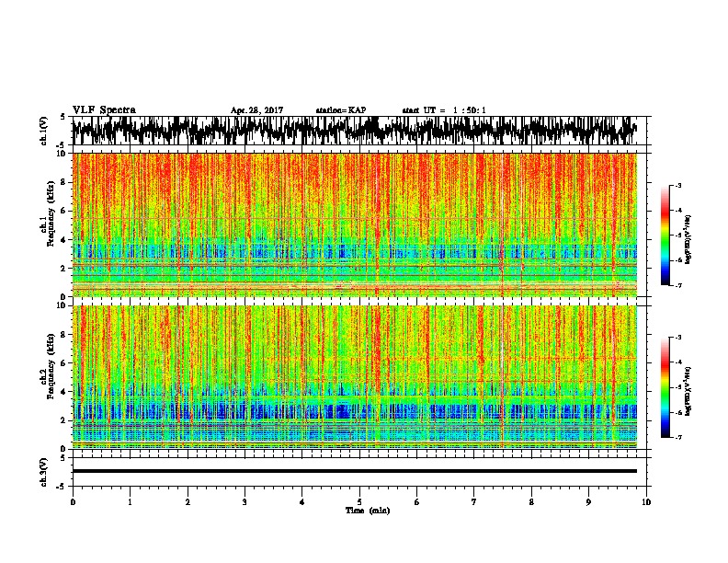Click time-axis tick label "8"
The height and width of the screenshot is (563, 728).
[531, 502]
